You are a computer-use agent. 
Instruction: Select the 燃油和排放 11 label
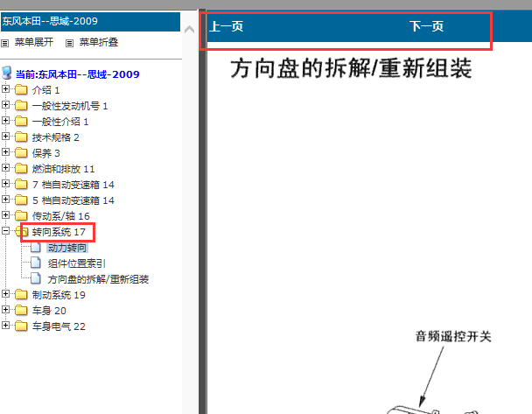tap(64, 169)
